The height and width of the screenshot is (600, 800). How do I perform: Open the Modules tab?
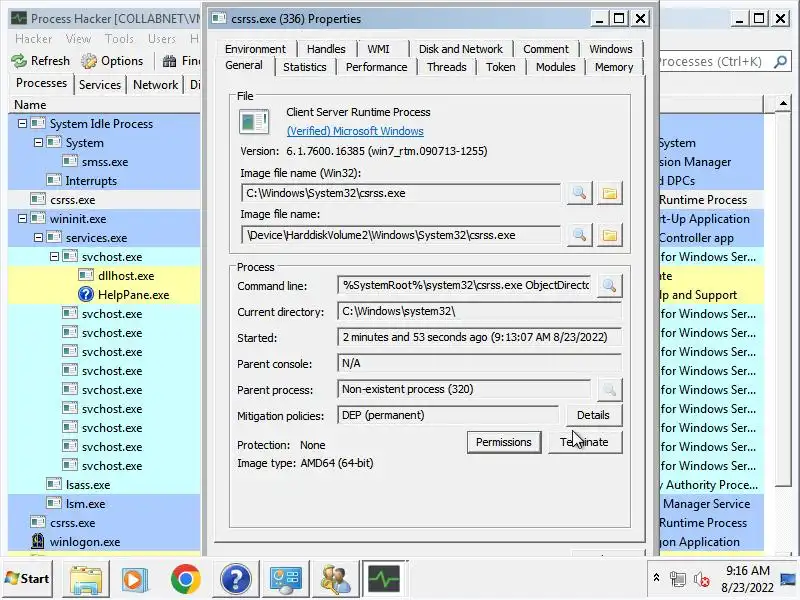tap(556, 67)
